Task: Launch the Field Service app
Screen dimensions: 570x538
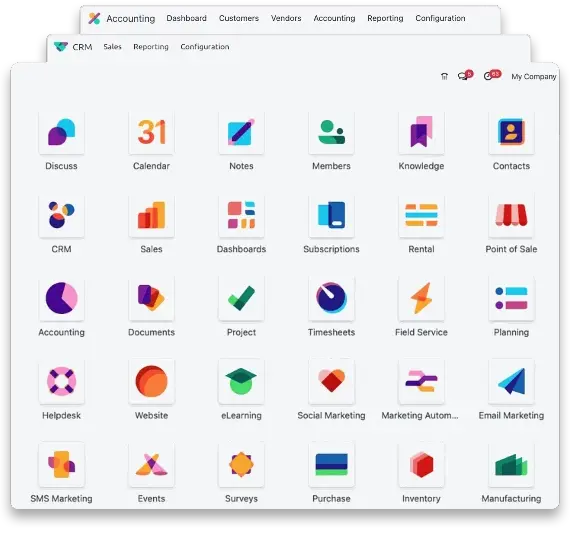Action: (421, 298)
